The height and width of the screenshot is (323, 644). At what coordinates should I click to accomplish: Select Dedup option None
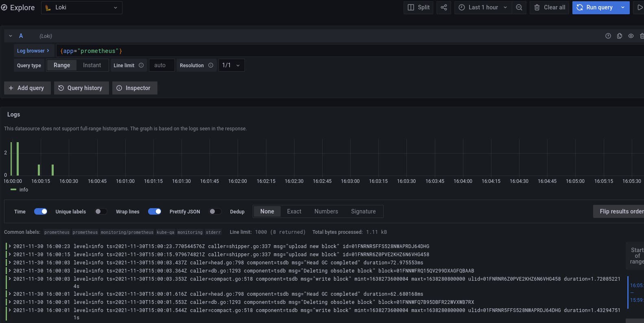pyautogui.click(x=267, y=211)
